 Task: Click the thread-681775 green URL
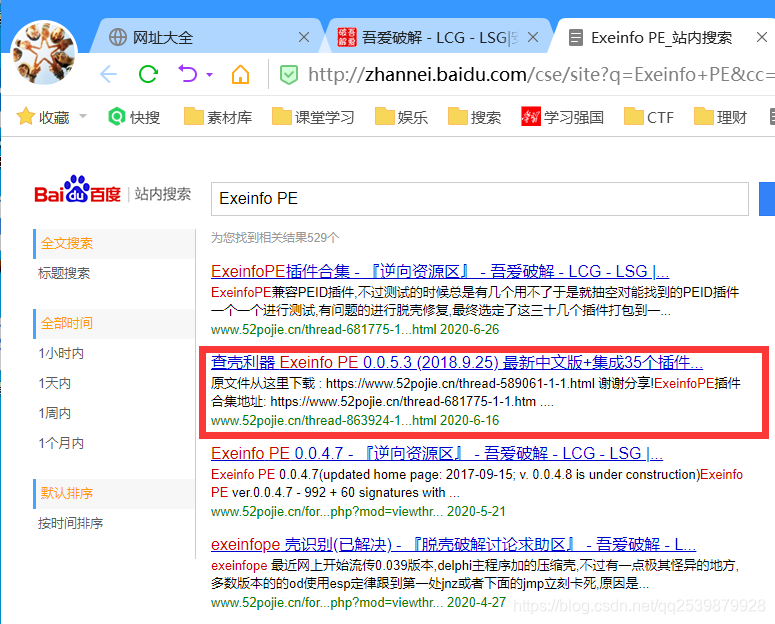click(355, 329)
